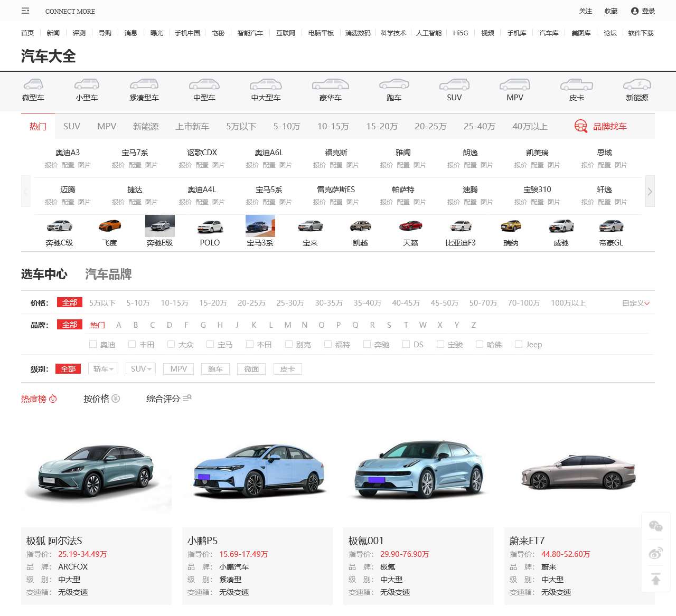Switch to the SUV hot models tab
Viewport: 676px width, 616px height.
coord(72,126)
